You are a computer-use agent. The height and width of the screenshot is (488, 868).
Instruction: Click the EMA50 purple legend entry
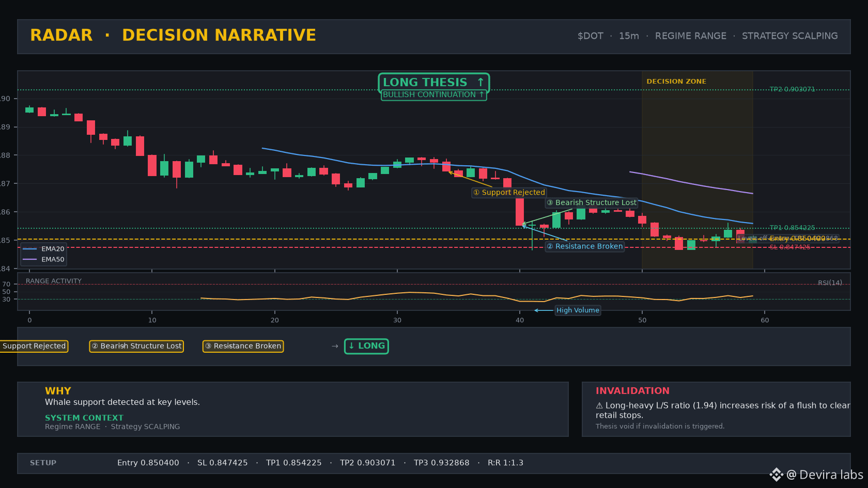click(x=44, y=259)
